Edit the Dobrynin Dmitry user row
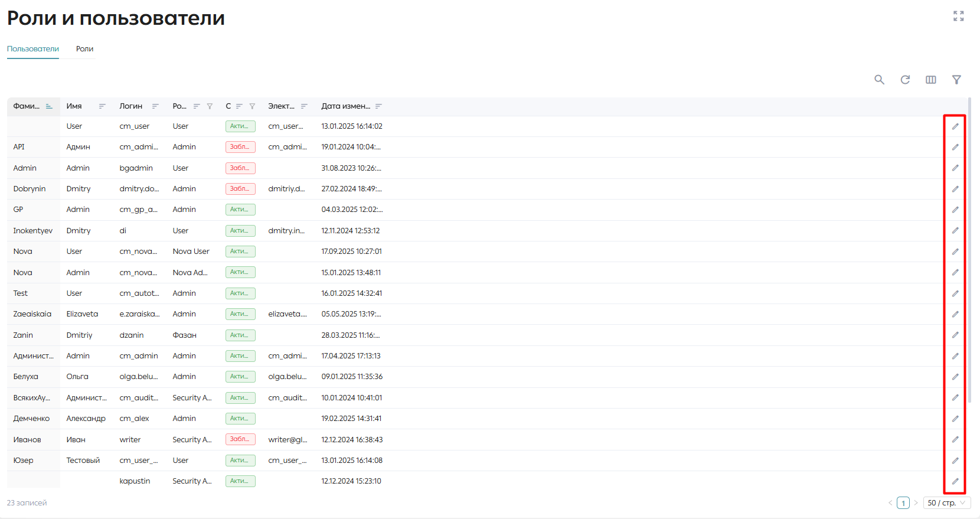Viewport: 980px width, 519px height. tap(955, 189)
